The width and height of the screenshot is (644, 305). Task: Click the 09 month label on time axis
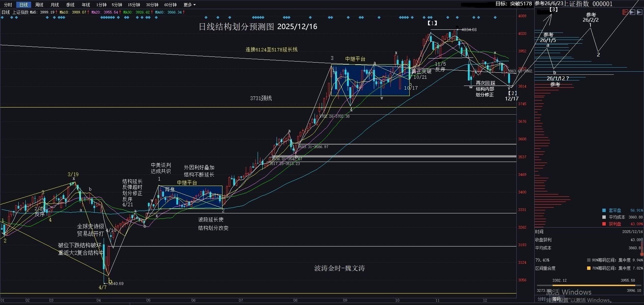coord(345,300)
